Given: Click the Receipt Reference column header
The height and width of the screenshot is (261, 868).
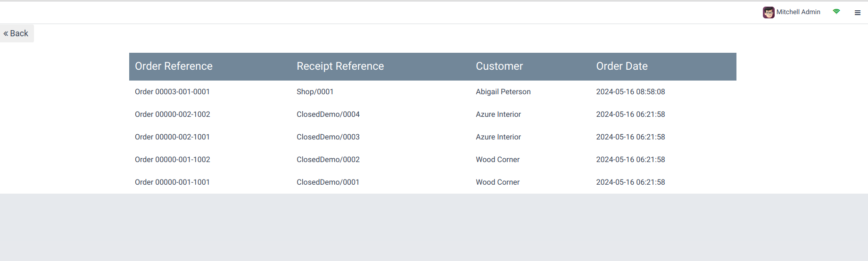Looking at the screenshot, I should (340, 66).
